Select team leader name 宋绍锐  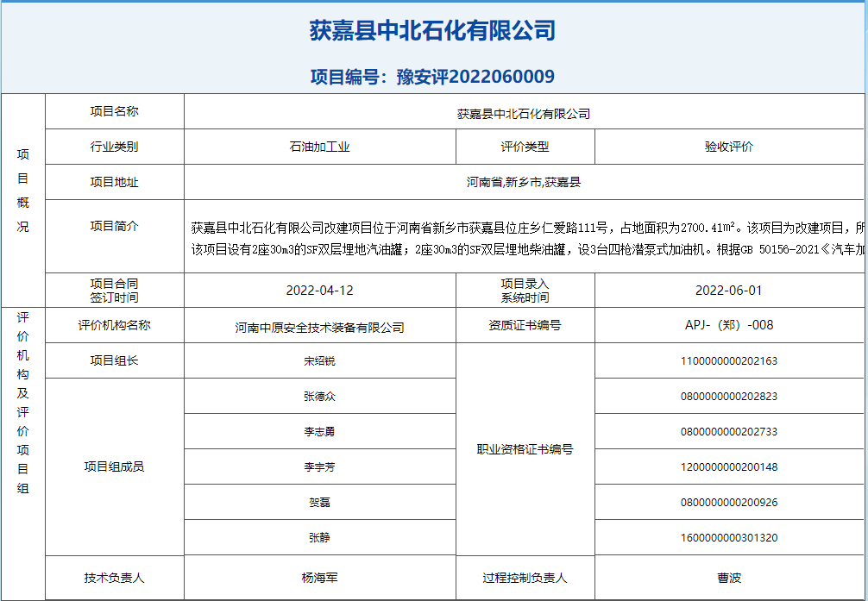coord(319,360)
